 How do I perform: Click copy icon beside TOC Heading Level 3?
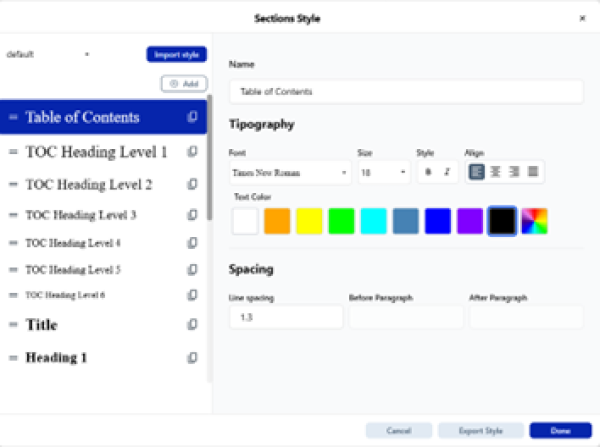point(193,215)
